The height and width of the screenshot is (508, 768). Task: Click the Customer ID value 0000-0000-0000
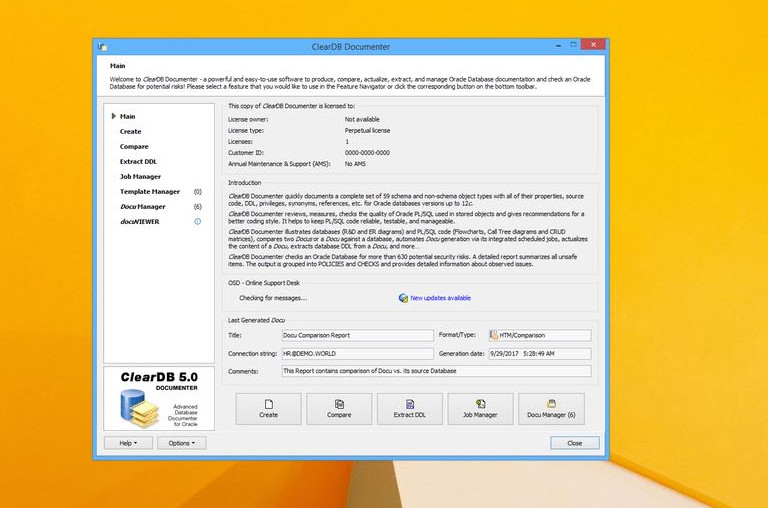(367, 153)
